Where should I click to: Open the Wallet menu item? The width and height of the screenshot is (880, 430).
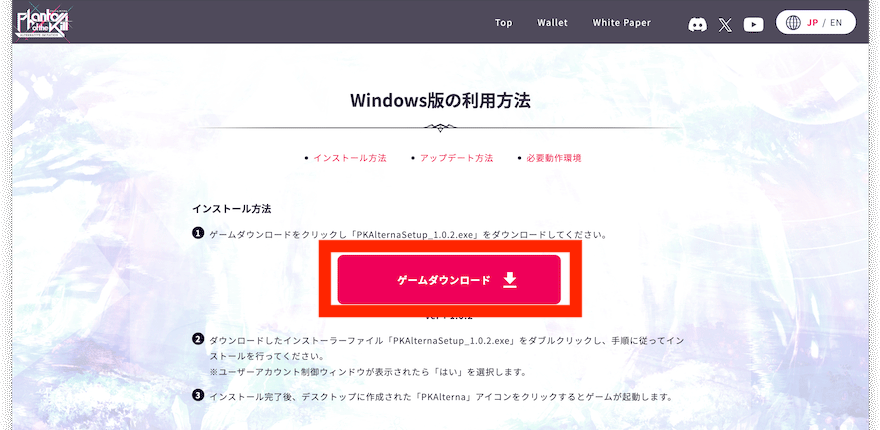(552, 23)
